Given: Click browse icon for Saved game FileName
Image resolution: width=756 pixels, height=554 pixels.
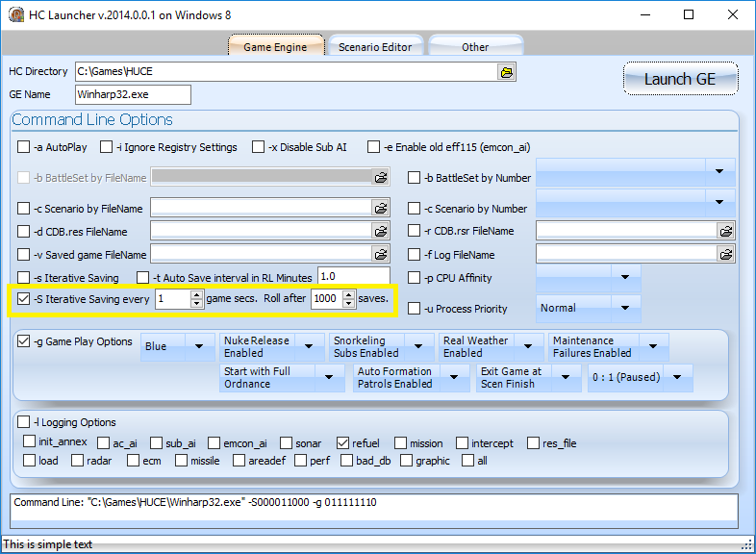Looking at the screenshot, I should pos(381,255).
